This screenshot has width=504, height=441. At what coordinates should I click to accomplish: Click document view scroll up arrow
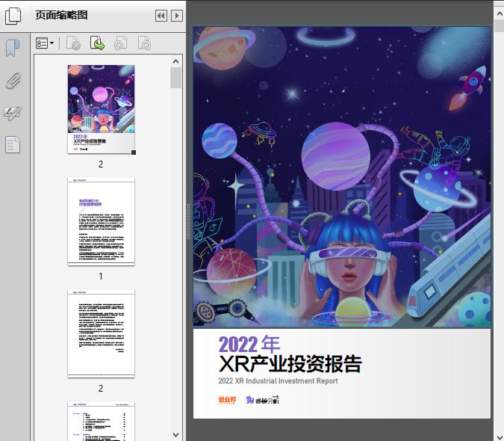click(x=500, y=13)
